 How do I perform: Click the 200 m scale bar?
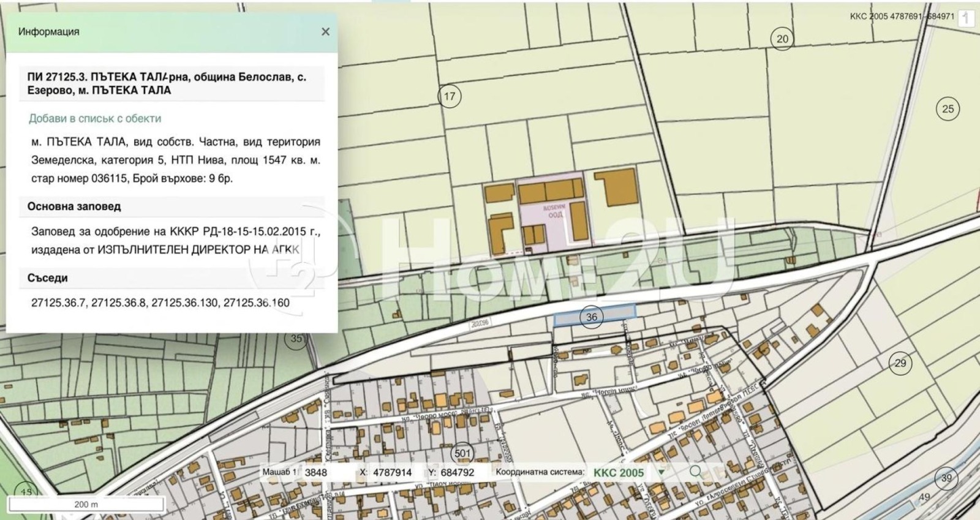[x=86, y=504]
